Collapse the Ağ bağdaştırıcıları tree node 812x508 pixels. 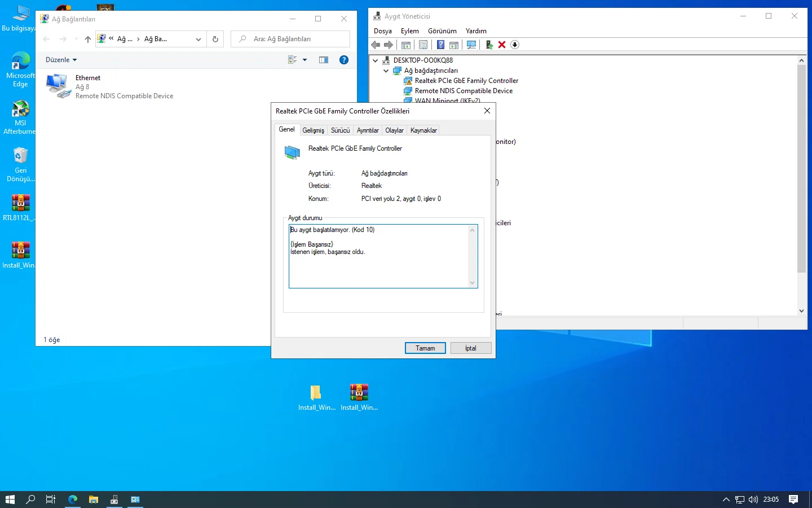(386, 71)
